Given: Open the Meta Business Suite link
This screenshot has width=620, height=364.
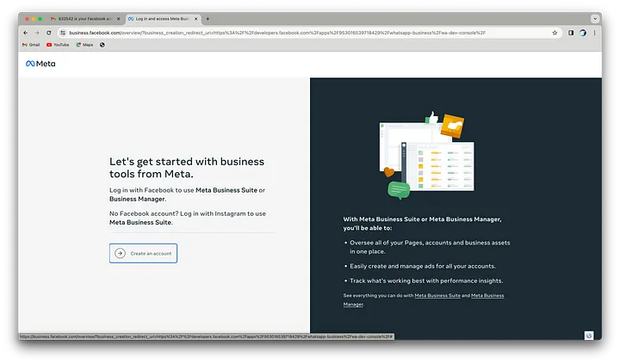Looking at the screenshot, I should pos(437,296).
